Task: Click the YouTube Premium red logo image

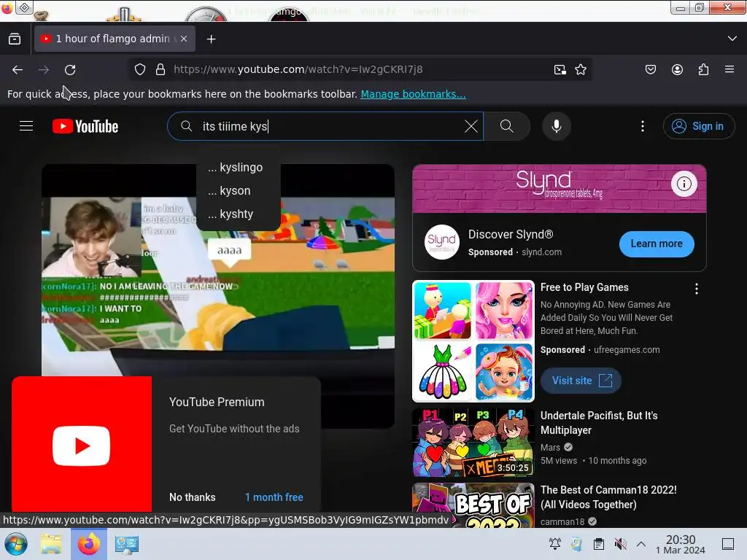Action: click(x=82, y=444)
